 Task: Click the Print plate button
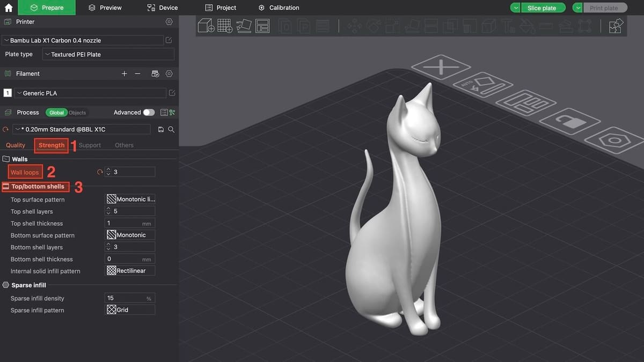pos(605,8)
